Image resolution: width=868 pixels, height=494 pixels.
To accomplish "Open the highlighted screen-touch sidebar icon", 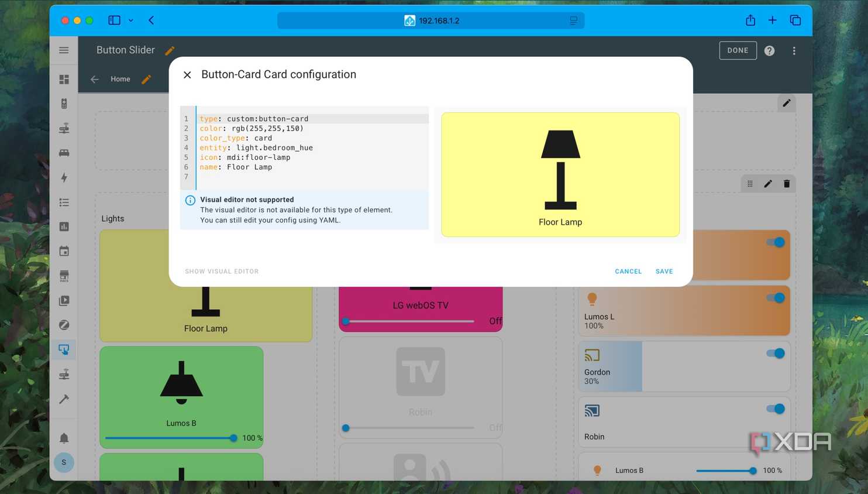I will [64, 349].
